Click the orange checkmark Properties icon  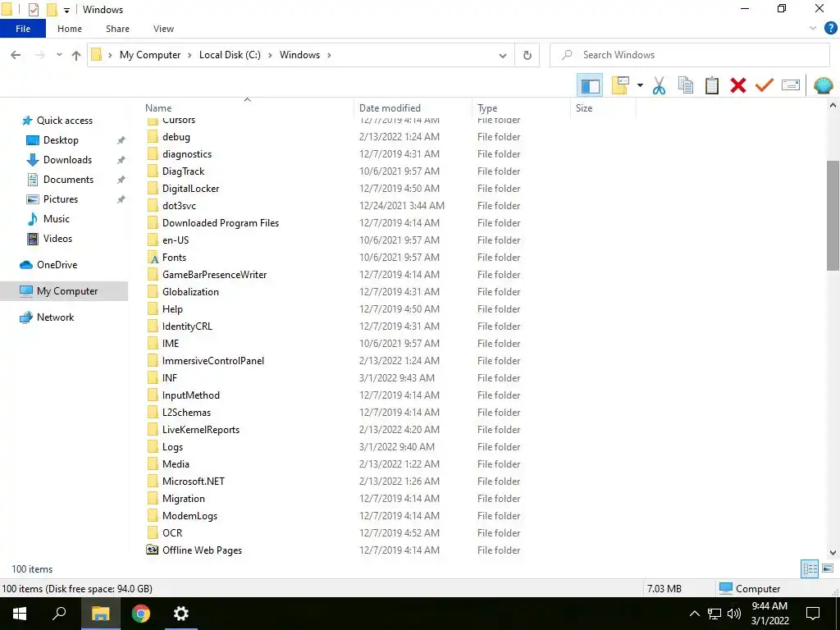coord(765,85)
